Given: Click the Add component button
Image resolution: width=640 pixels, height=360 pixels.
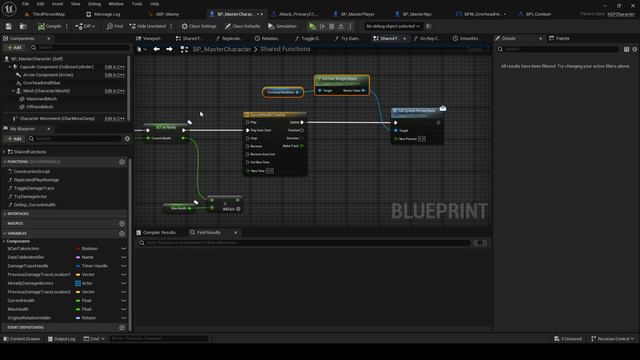Looking at the screenshot, I should (x=15, y=47).
